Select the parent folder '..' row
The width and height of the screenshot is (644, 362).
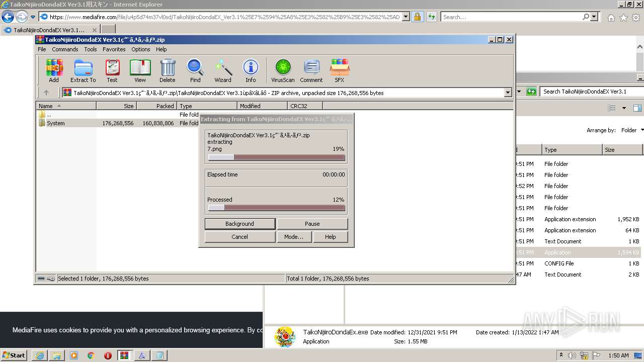tap(118, 115)
